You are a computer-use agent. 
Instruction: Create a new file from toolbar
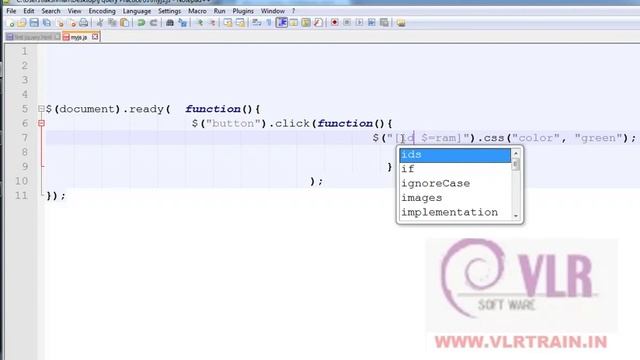[x=11, y=23]
